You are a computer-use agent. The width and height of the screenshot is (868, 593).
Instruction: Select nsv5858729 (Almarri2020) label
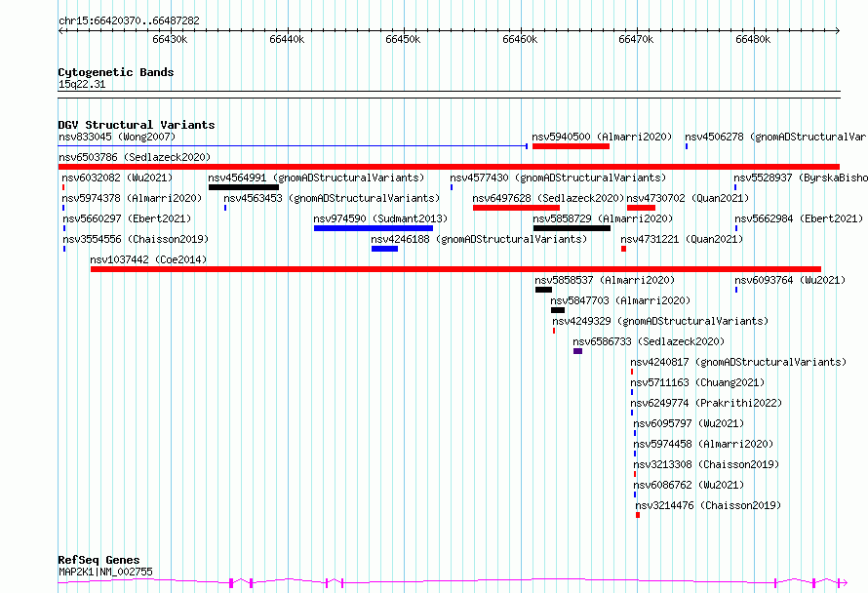pos(603,218)
